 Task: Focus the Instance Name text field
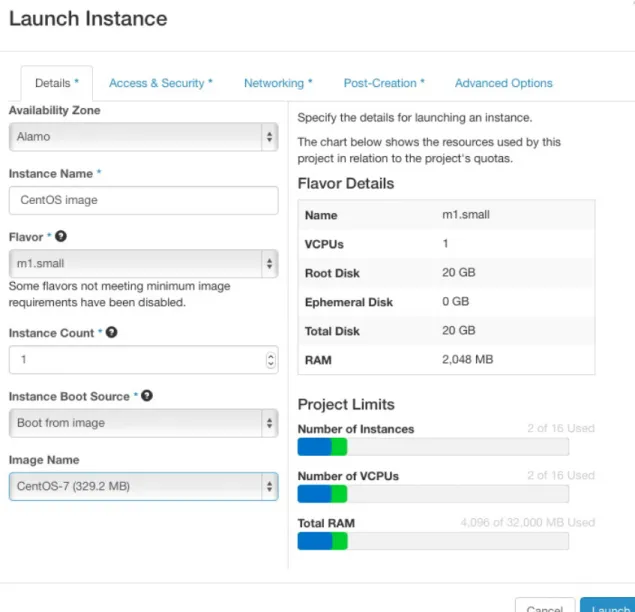pos(143,200)
